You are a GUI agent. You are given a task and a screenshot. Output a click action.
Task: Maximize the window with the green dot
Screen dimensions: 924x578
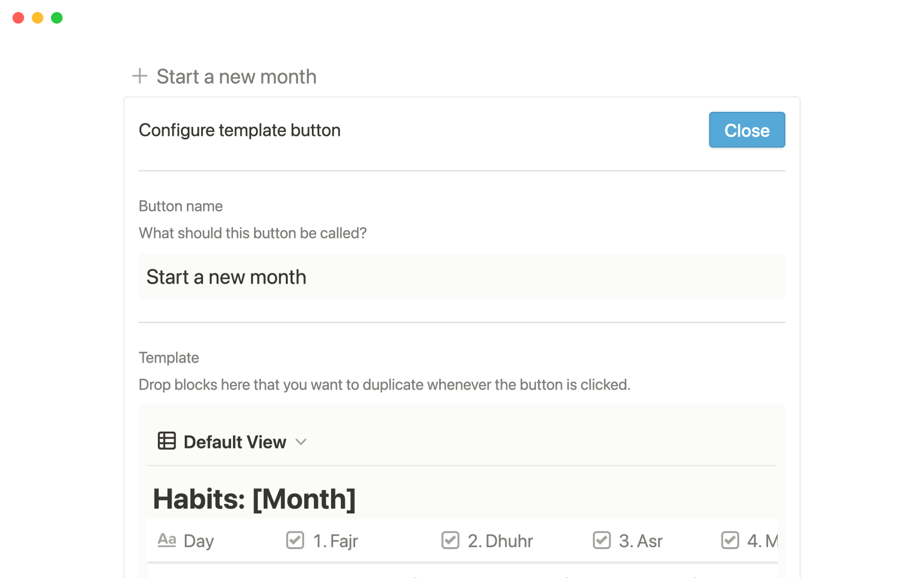[57, 18]
